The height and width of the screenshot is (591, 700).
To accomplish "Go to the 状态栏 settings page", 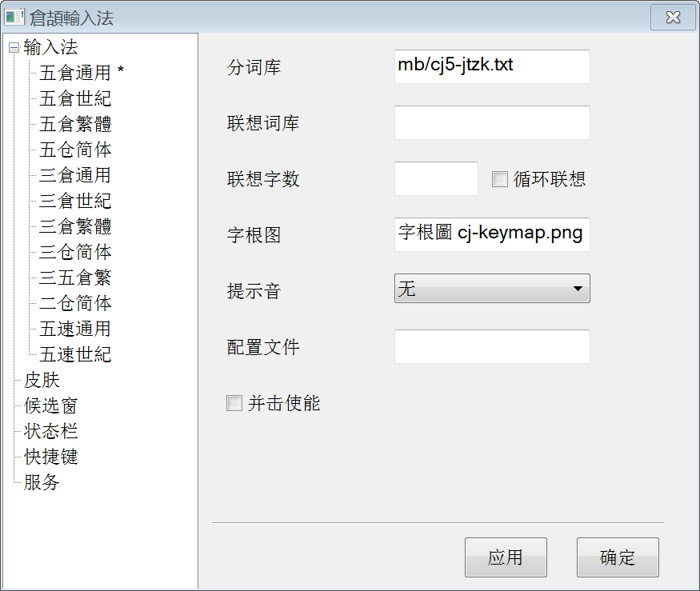I will 51,431.
